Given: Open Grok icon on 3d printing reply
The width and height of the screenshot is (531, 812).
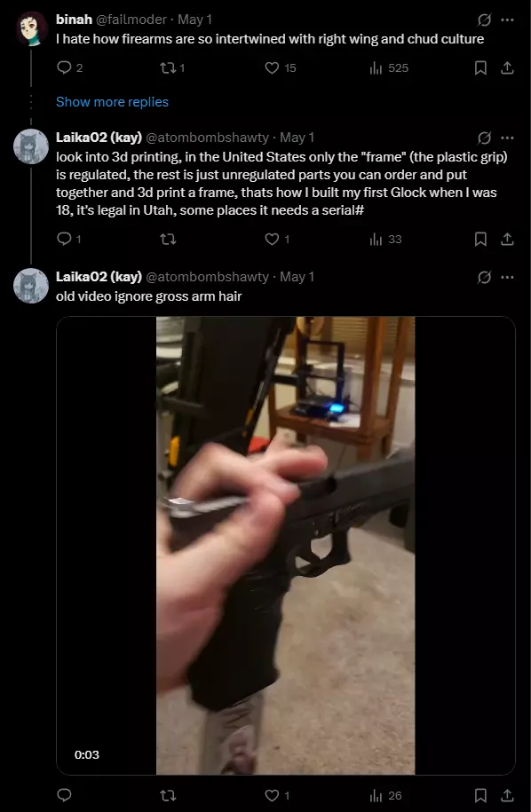Looking at the screenshot, I should (x=484, y=138).
